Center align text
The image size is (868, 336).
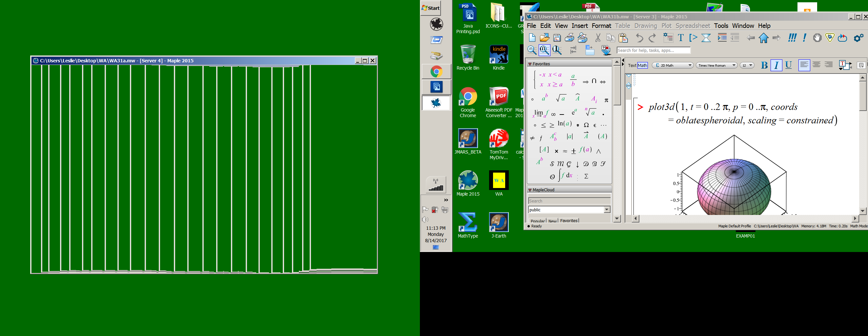click(x=816, y=65)
